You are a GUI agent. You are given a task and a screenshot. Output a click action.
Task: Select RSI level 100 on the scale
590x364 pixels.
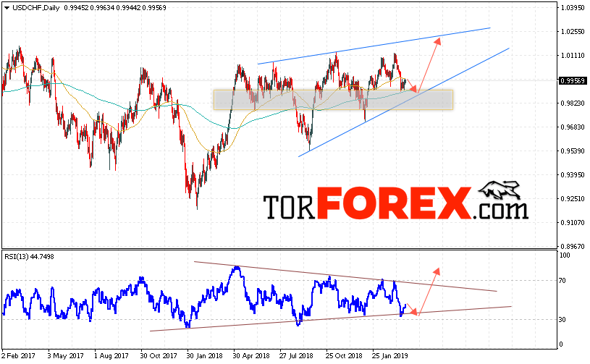click(565, 255)
